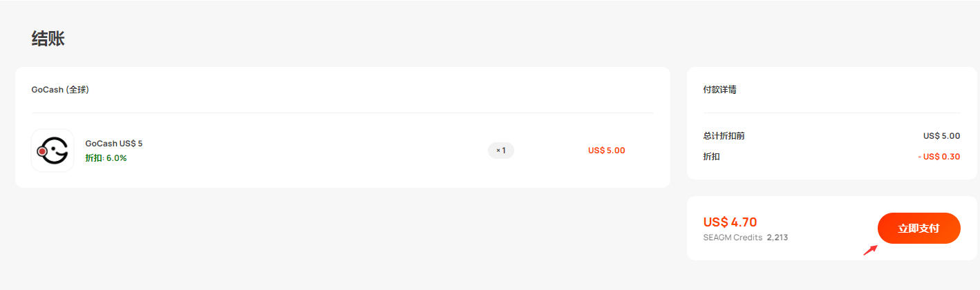Click the divider line below 付款详情
Viewport: 980px width, 290px height.
pos(831,113)
